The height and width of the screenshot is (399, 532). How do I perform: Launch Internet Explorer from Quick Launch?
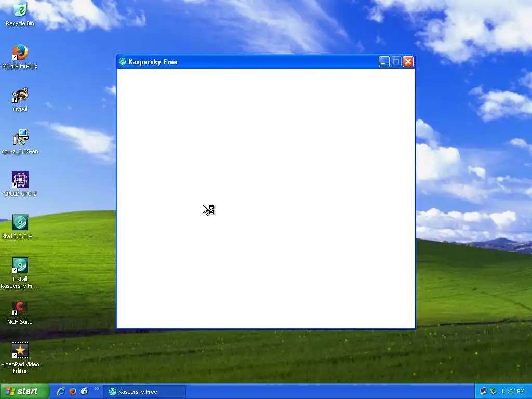pos(61,392)
